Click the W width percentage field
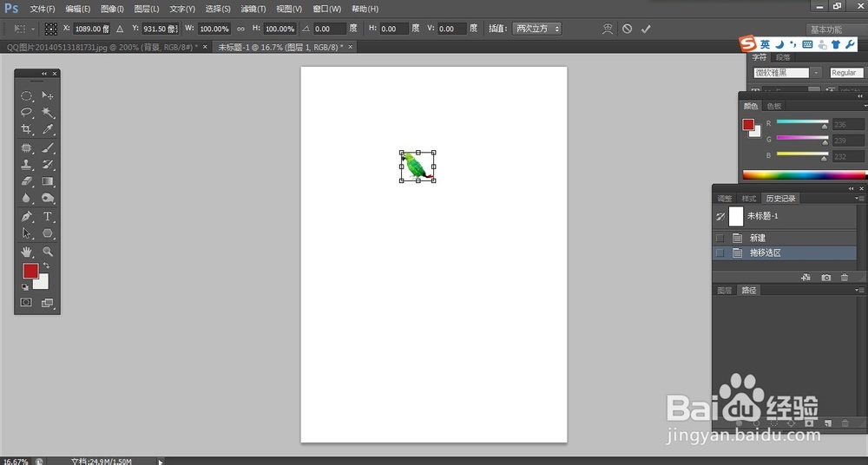 click(x=214, y=29)
